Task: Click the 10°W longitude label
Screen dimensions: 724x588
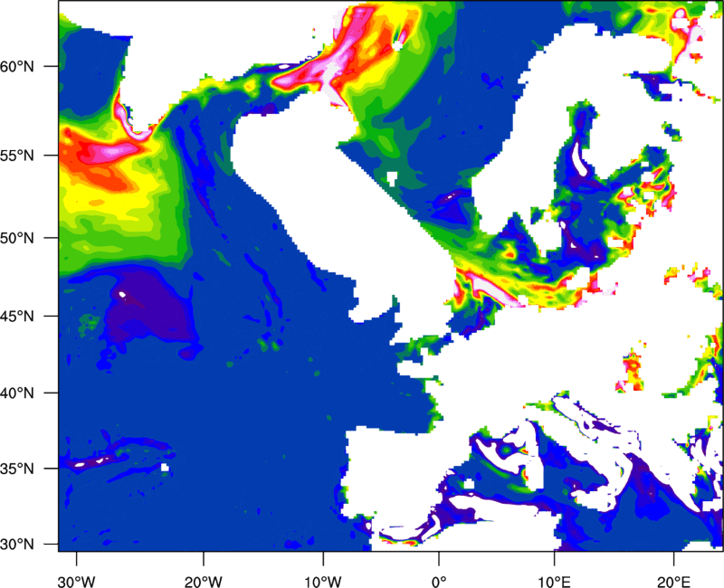Action: coord(323,582)
